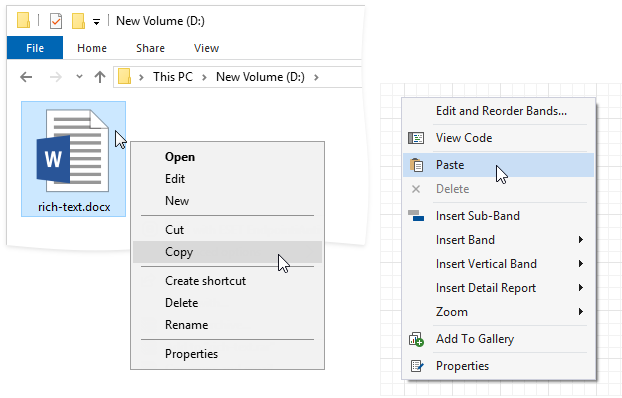The width and height of the screenshot is (622, 398).
Task: Select Add To Gallery menu item
Action: [x=499, y=339]
